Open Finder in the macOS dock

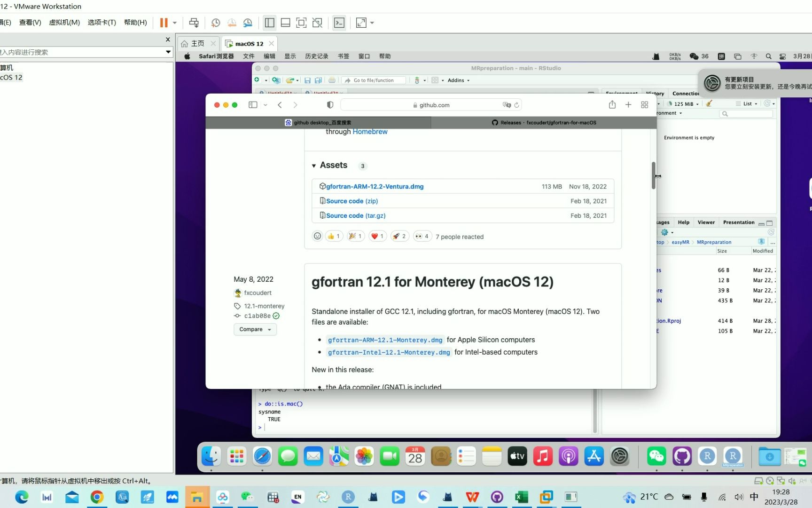(x=211, y=456)
